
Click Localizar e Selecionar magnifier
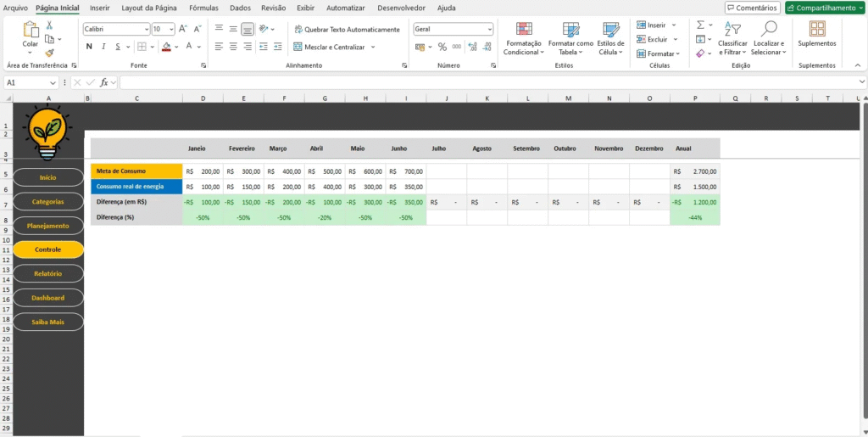pyautogui.click(x=769, y=39)
